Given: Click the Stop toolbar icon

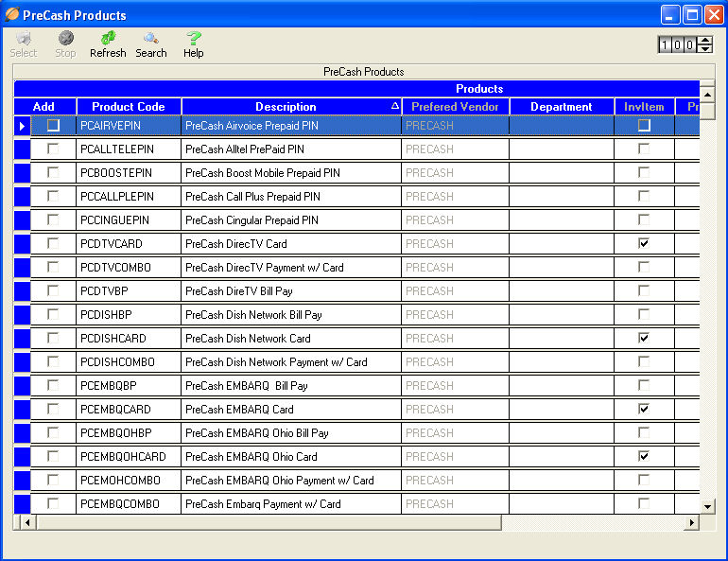Looking at the screenshot, I should pos(65,44).
